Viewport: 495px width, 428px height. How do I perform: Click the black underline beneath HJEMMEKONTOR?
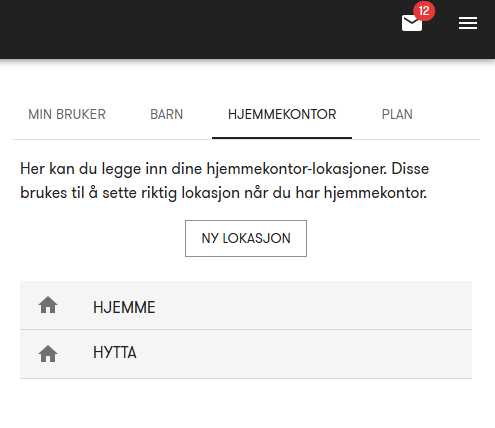click(x=282, y=138)
